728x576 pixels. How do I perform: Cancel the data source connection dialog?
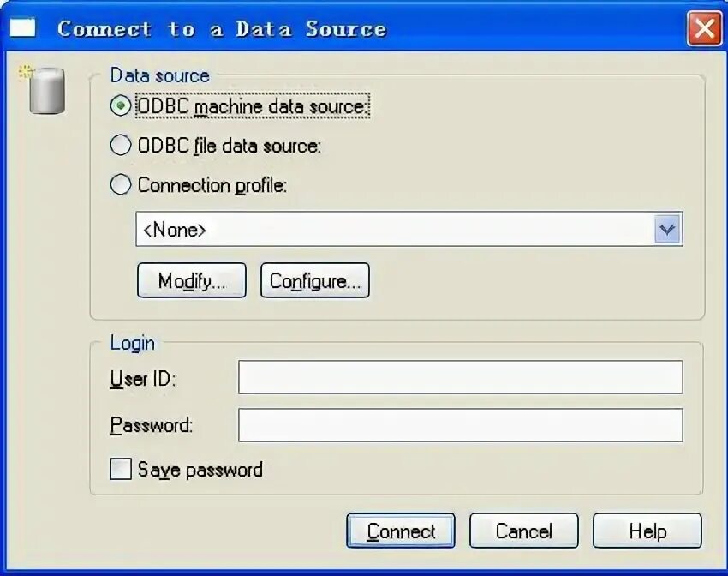pyautogui.click(x=523, y=531)
